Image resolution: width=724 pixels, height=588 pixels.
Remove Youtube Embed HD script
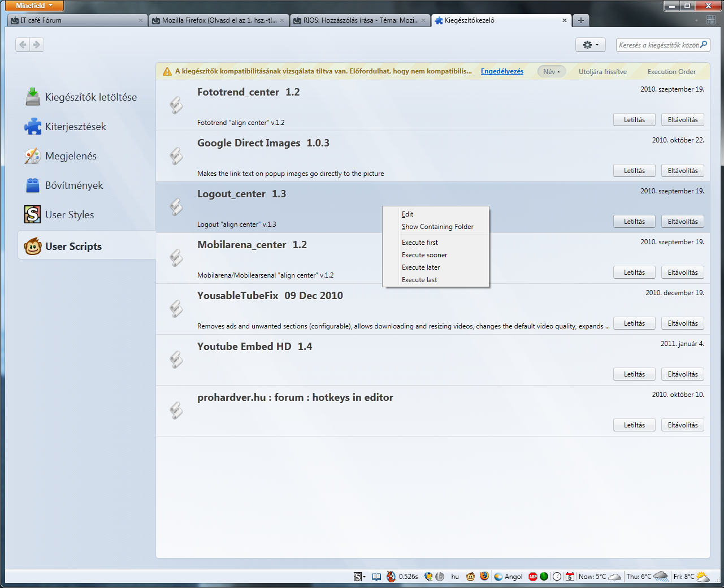coord(683,374)
